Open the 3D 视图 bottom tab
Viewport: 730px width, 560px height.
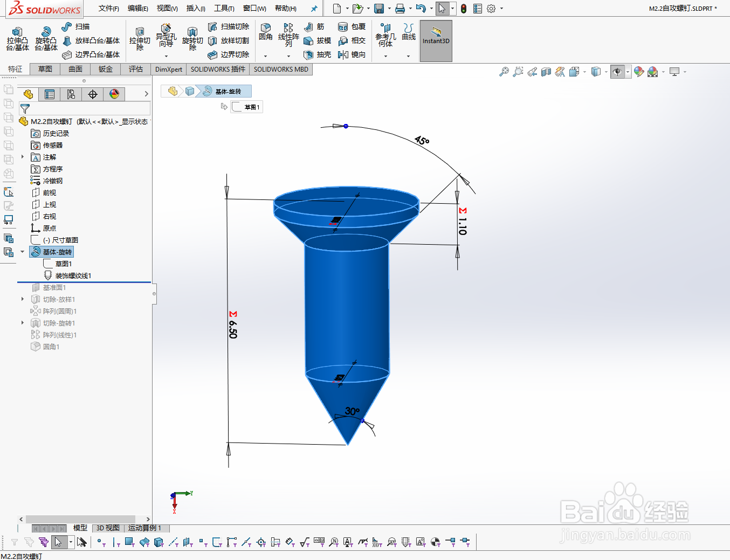click(x=108, y=528)
